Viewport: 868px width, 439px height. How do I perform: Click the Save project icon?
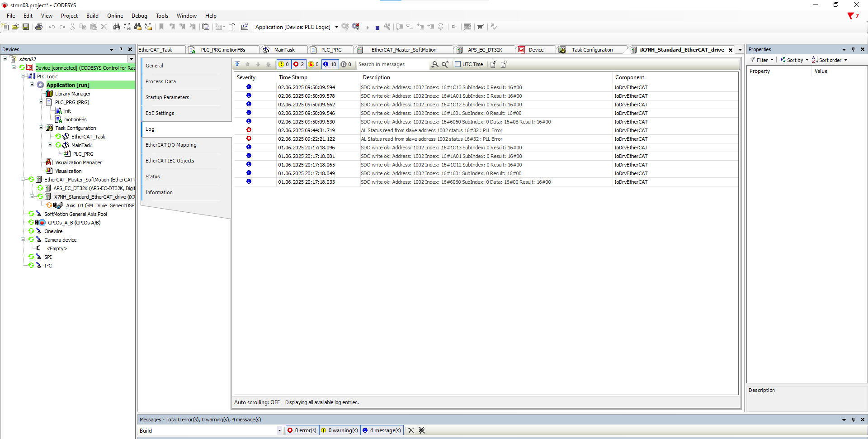coord(26,27)
